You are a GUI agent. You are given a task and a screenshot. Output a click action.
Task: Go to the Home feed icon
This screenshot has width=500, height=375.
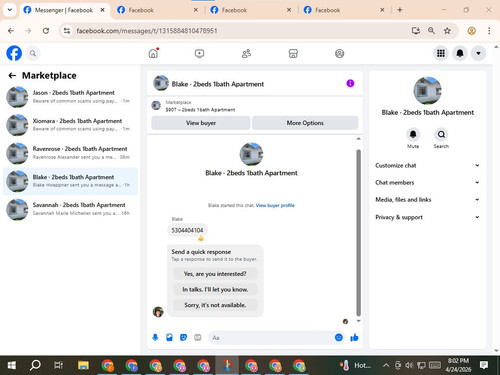tap(153, 53)
